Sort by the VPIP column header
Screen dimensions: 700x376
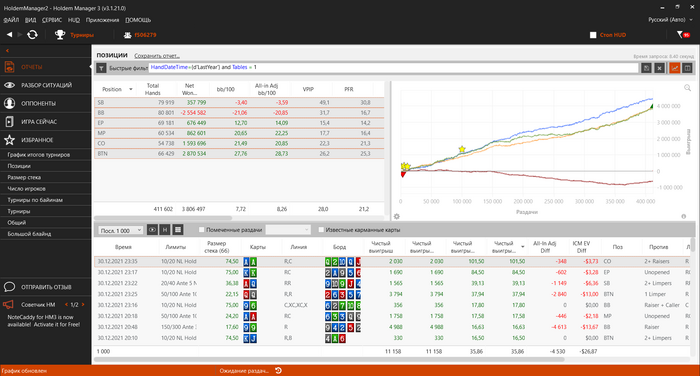pos(308,89)
